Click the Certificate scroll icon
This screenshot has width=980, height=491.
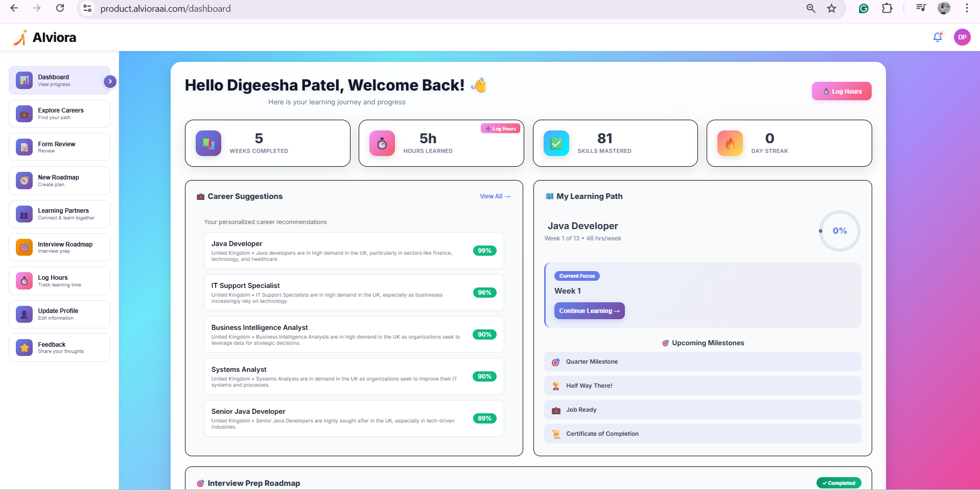click(556, 434)
